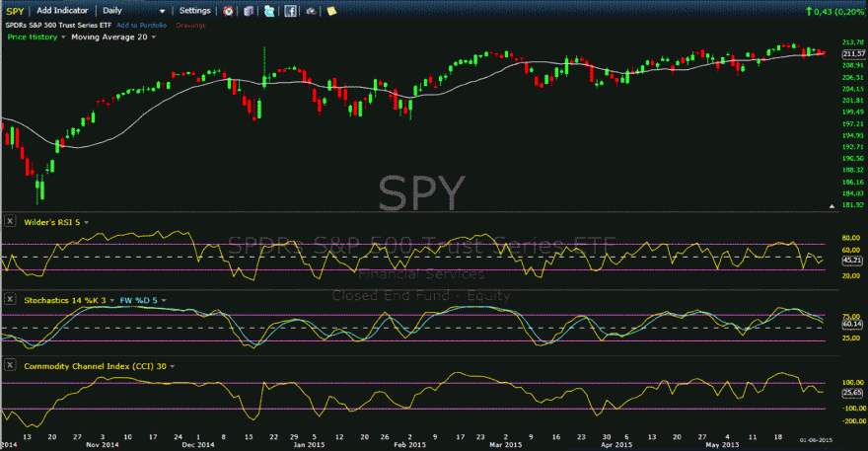
Task: Click the Dec 2014 label on time axis
Action: coord(198,444)
